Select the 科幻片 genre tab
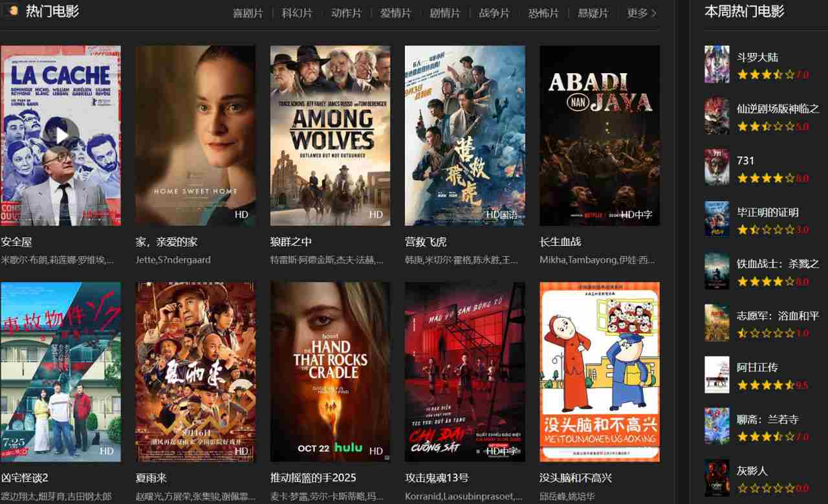 point(297,13)
